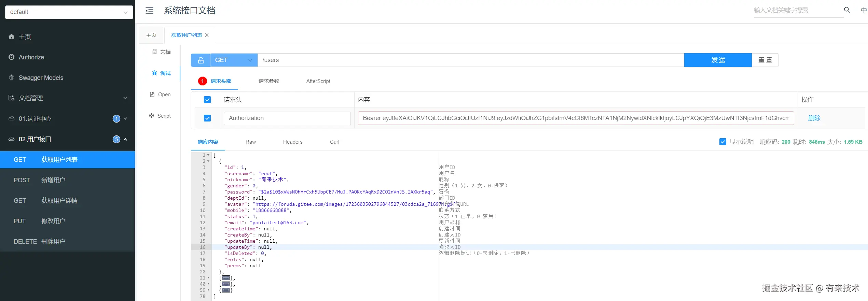Close the 获取用户列表 tab
The height and width of the screenshot is (301, 868).
pos(207,35)
